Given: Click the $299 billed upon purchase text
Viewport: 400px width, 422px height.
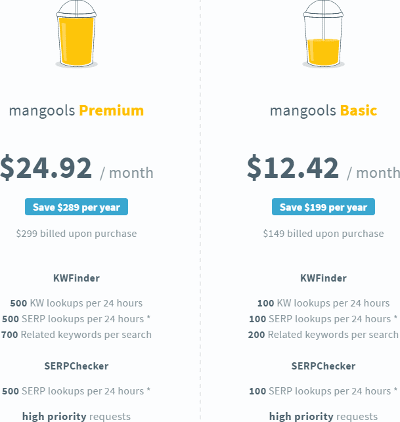Looking at the screenshot, I should (76, 234).
